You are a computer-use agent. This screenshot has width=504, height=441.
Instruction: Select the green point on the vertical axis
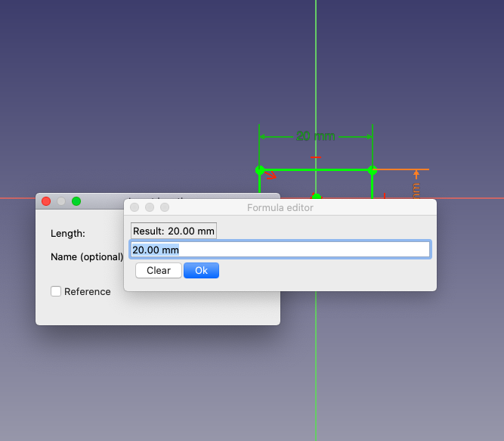pyautogui.click(x=316, y=197)
